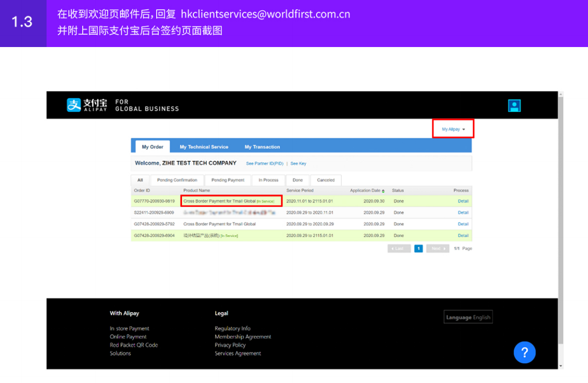Click the sort arrow beside Application Date
This screenshot has height=383, width=588.
tap(383, 190)
